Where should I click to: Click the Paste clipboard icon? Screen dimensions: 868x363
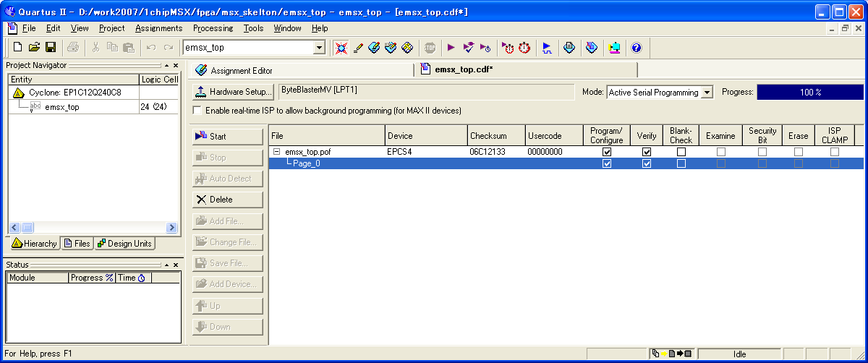129,47
